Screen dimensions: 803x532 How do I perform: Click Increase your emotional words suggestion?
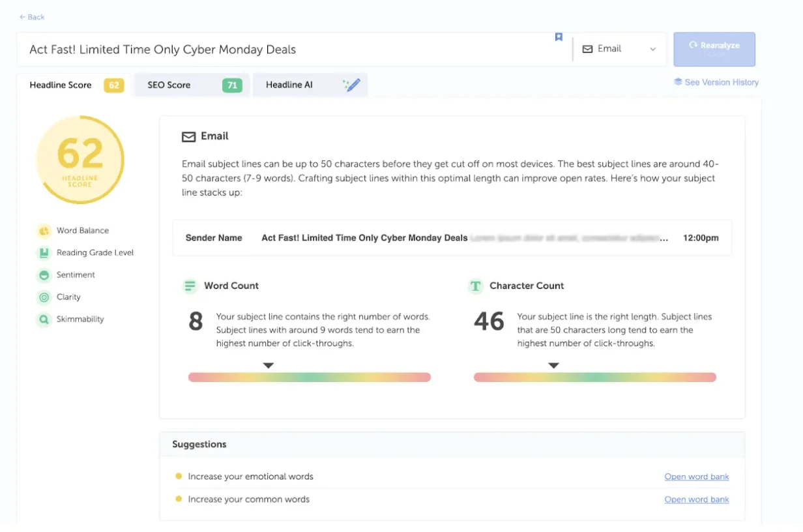tap(251, 477)
